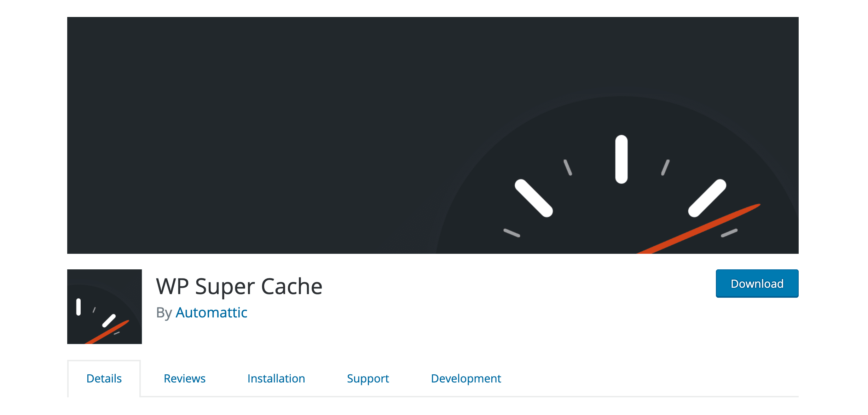This screenshot has width=868, height=415.
Task: Click the WP Super Cache title
Action: point(239,286)
